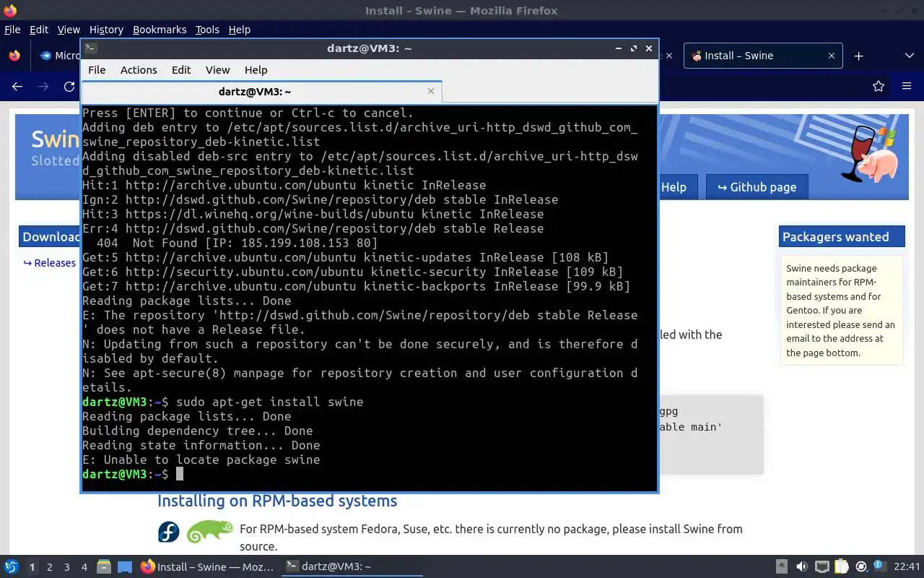The height and width of the screenshot is (578, 924).
Task: Open the Firefox hamburger application menu
Action: pos(907,87)
